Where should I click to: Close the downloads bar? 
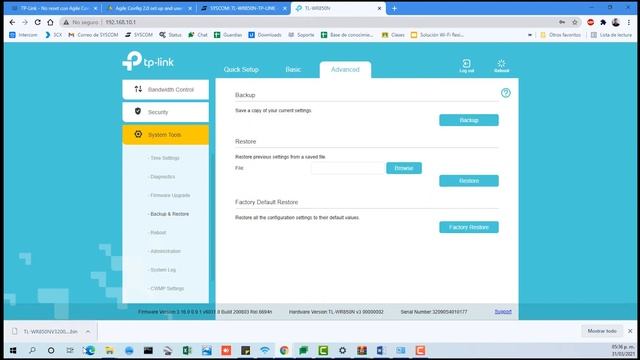(630, 331)
